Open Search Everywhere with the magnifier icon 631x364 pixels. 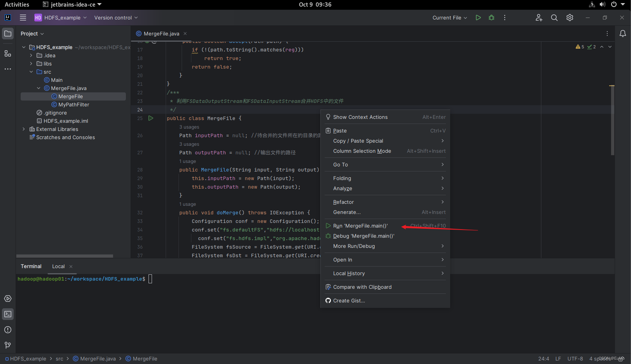click(x=554, y=18)
